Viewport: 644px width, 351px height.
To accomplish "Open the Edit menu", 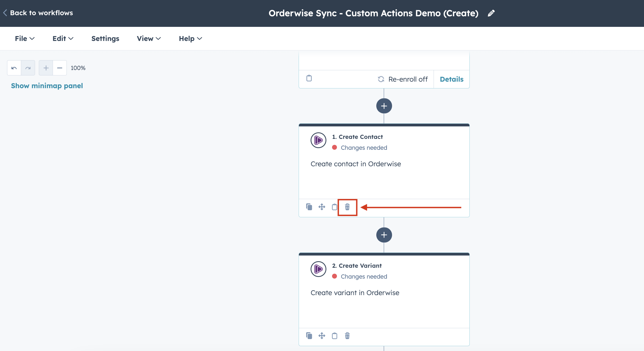I will 63,39.
